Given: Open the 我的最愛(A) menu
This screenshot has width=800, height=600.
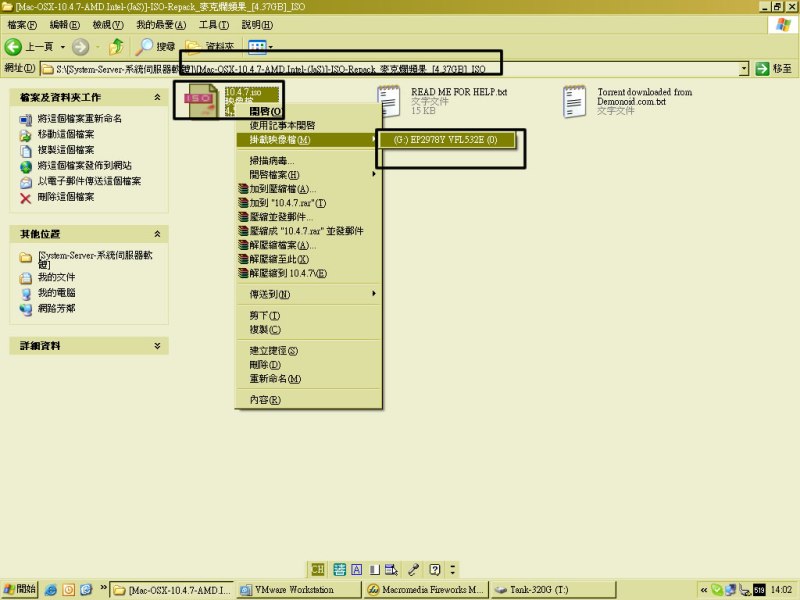Looking at the screenshot, I should click(161, 24).
